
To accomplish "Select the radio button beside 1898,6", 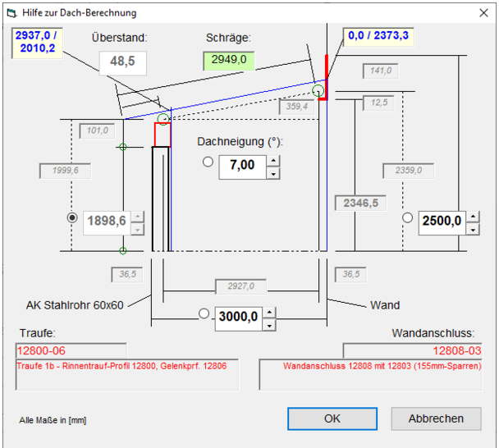I will [x=72, y=218].
